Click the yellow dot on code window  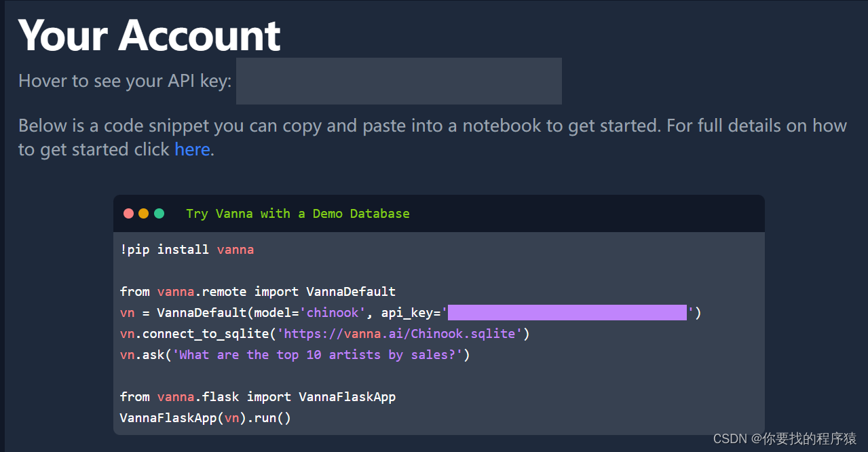pyautogui.click(x=144, y=213)
